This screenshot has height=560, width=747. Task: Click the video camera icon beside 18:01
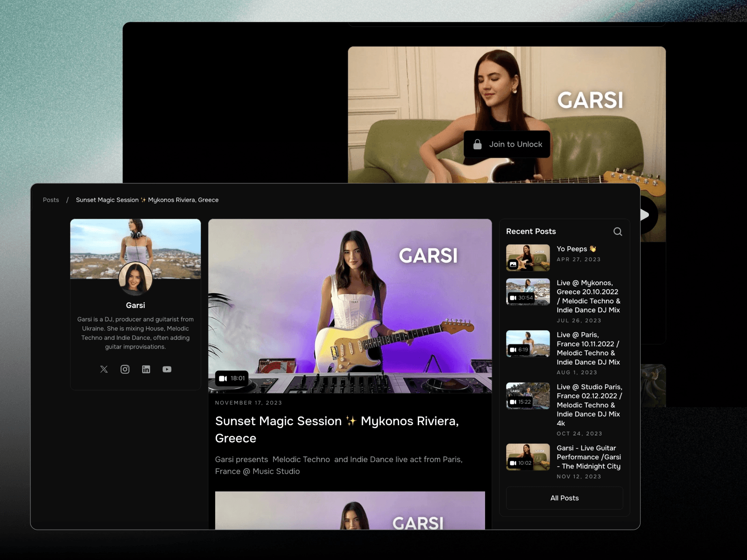223,378
